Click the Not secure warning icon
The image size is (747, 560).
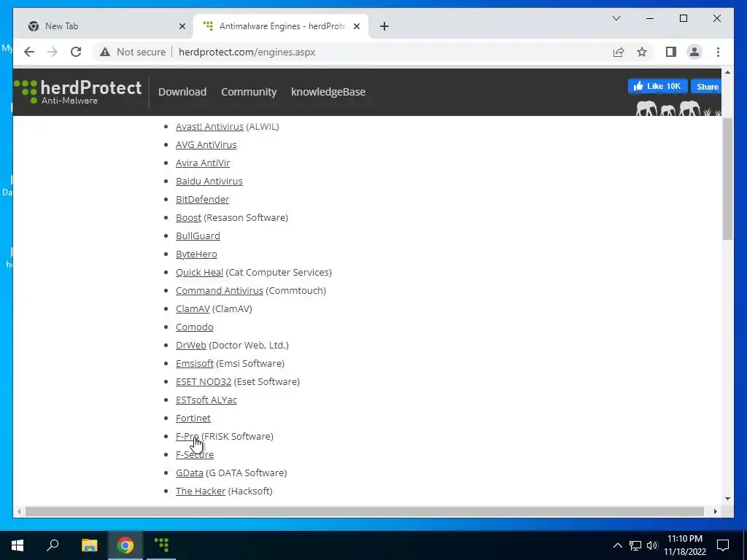105,52
